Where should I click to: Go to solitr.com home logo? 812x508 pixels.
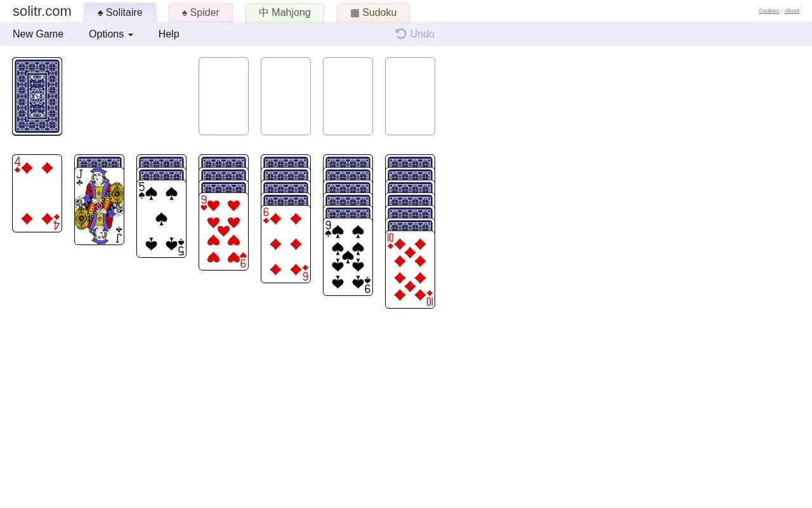(x=42, y=11)
